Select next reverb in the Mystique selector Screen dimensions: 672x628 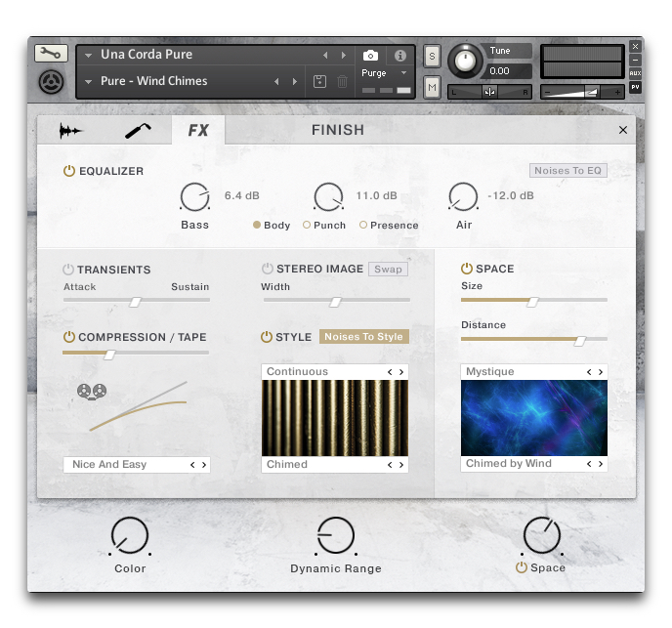(x=601, y=372)
